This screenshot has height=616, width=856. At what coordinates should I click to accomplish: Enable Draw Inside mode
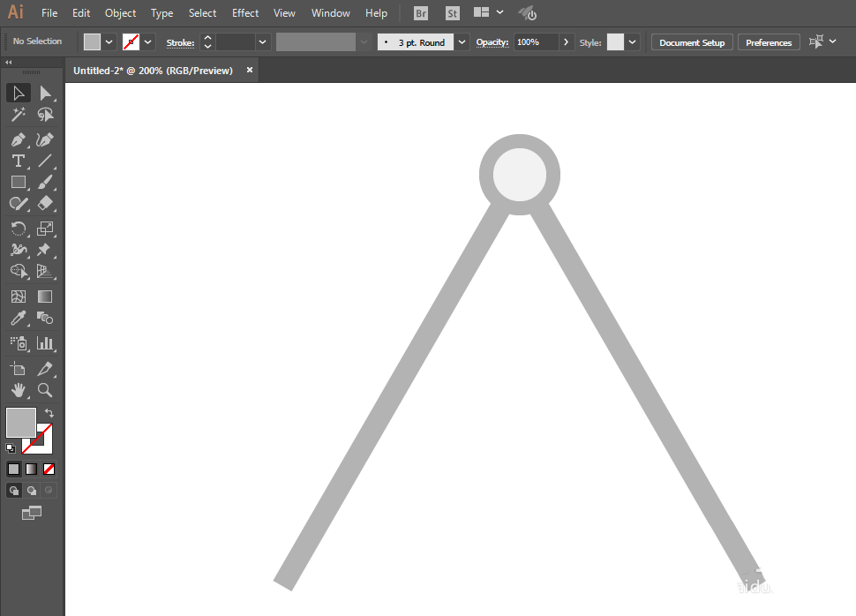click(49, 491)
